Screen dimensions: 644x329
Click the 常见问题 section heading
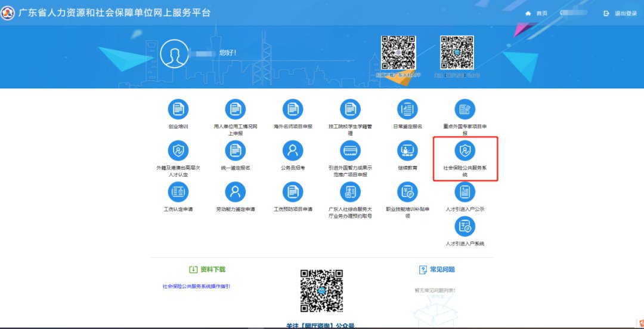(x=437, y=270)
